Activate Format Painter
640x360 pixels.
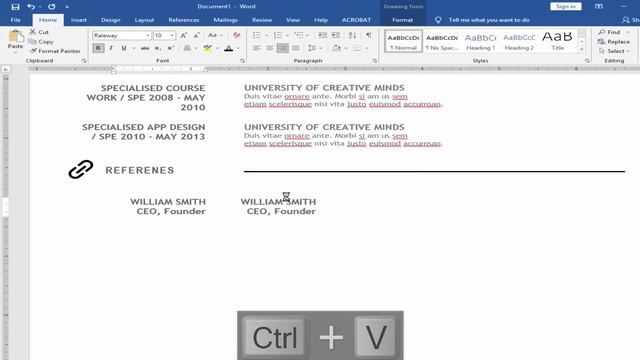55,51
